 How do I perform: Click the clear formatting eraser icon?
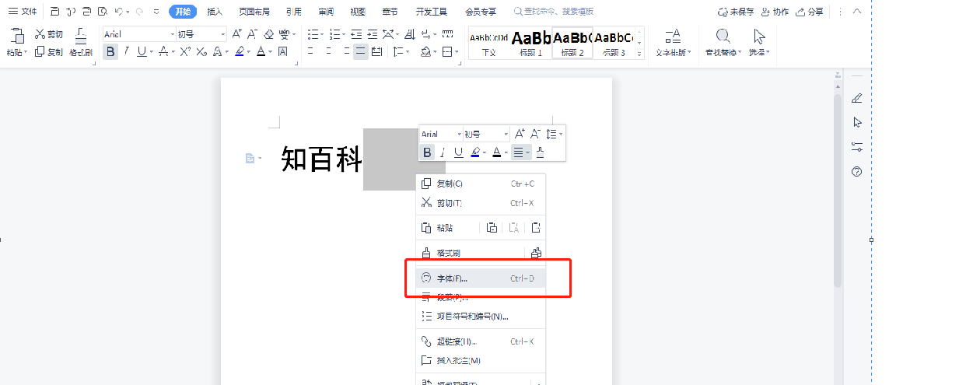tap(268, 34)
